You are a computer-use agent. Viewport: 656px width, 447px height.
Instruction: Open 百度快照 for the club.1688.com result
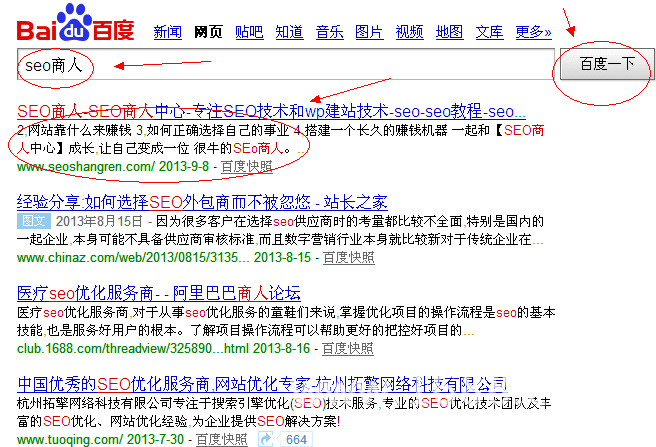pos(348,348)
